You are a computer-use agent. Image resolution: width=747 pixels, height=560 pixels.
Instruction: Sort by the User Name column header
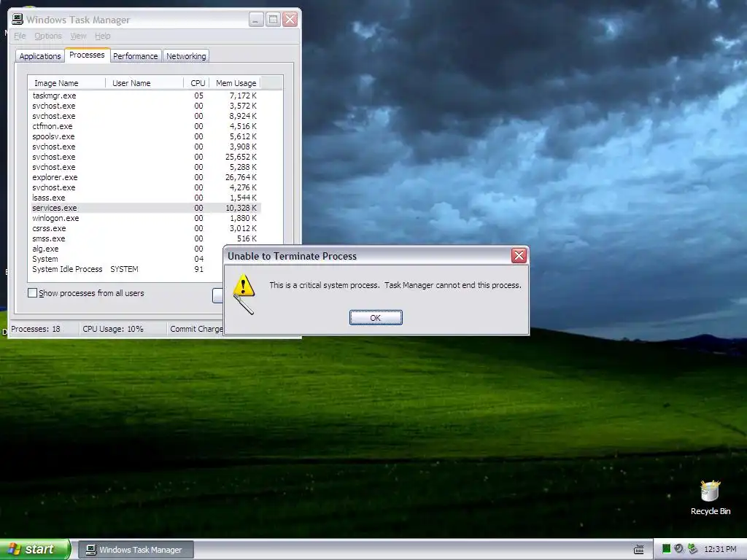click(x=144, y=83)
